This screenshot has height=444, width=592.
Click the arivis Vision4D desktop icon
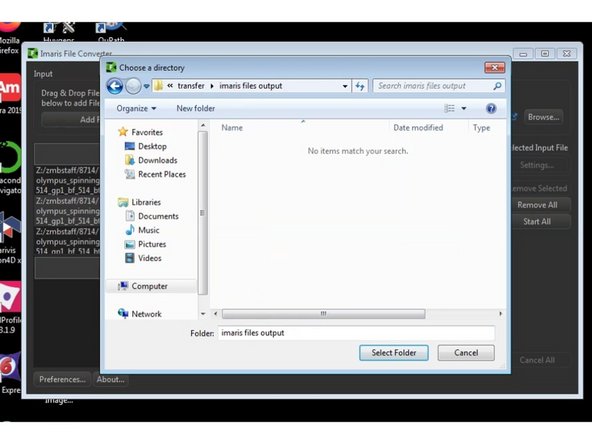click(10, 238)
